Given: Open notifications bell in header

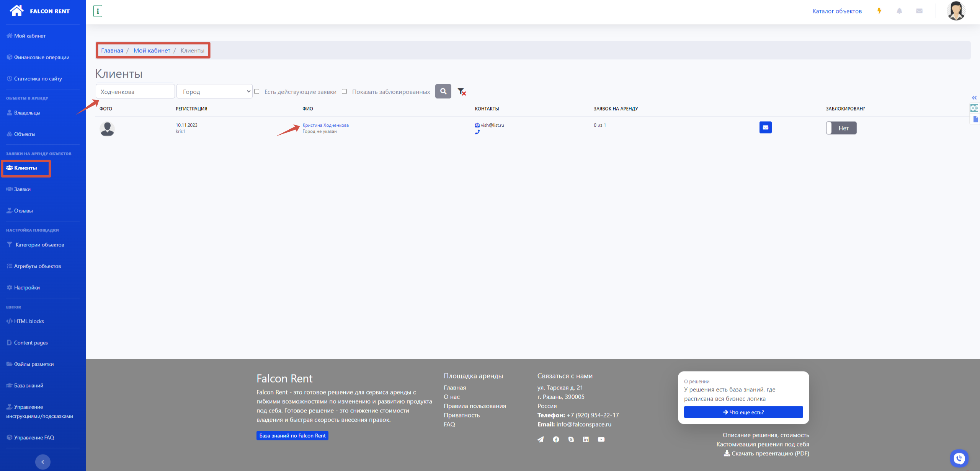Looking at the screenshot, I should click(899, 11).
